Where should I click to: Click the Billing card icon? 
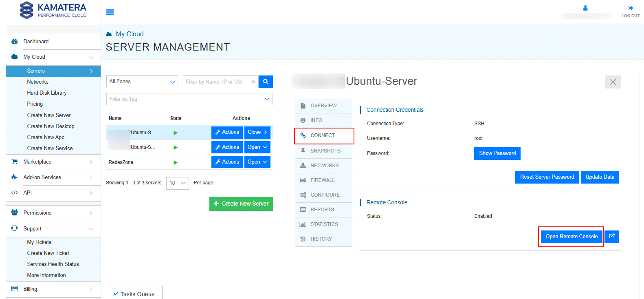pyautogui.click(x=15, y=289)
